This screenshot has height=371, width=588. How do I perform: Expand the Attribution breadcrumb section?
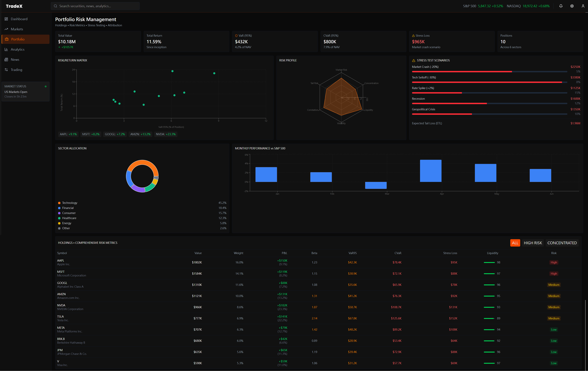tap(115, 25)
